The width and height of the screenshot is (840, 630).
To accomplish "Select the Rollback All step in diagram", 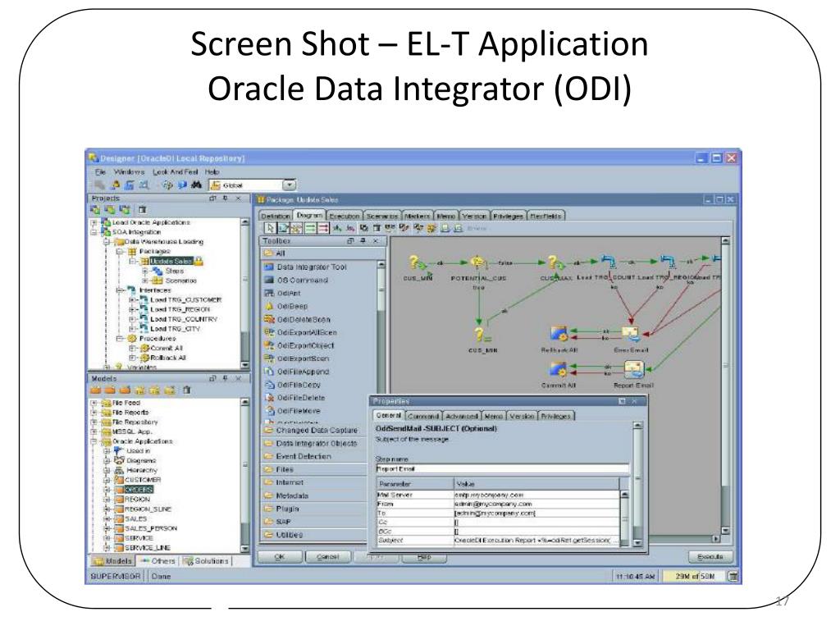I will (x=558, y=334).
